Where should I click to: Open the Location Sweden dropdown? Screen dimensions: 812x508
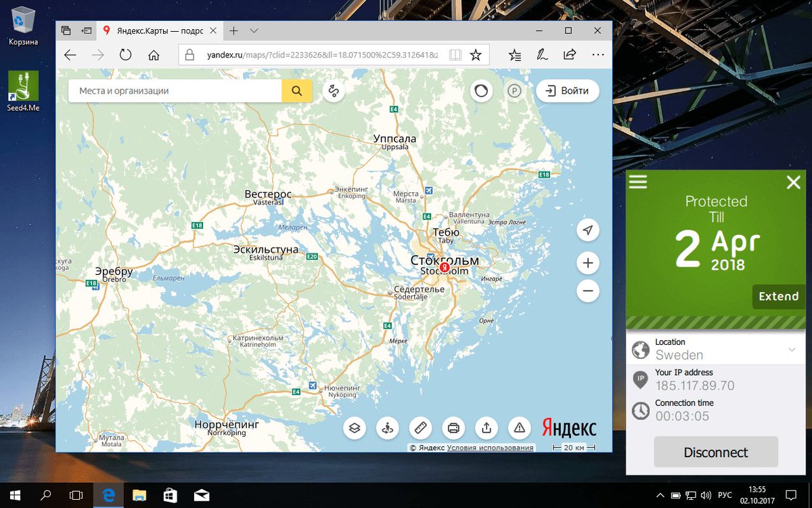[x=716, y=349]
